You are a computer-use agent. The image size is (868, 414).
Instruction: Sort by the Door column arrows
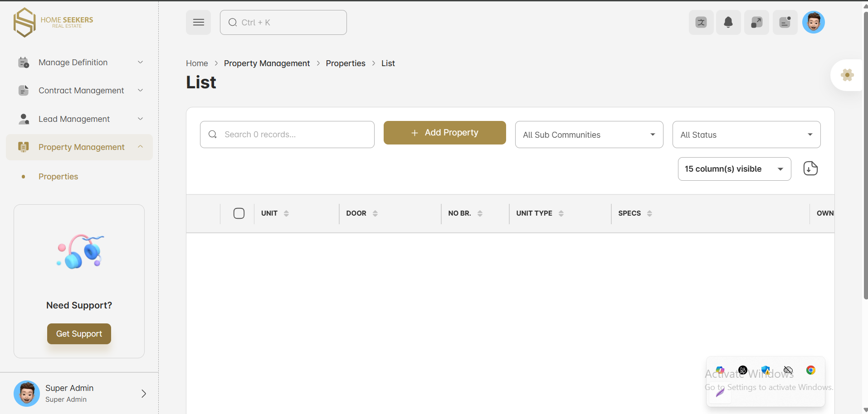[375, 213]
